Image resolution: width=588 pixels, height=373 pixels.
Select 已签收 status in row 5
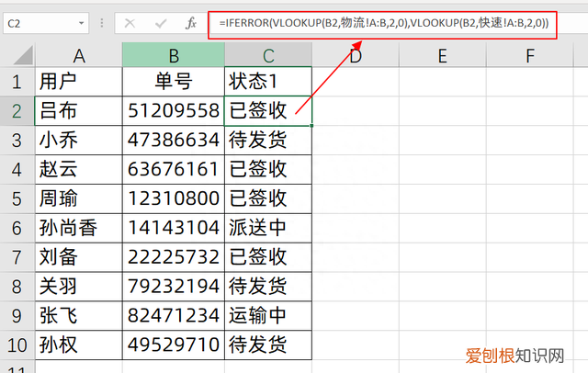(268, 198)
